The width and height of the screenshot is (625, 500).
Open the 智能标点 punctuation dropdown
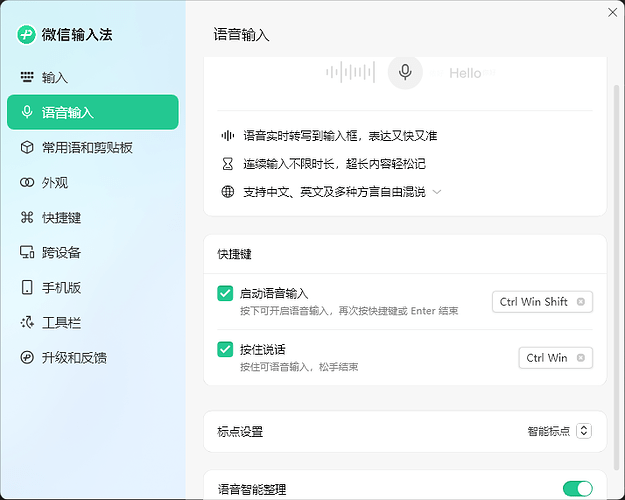pyautogui.click(x=584, y=431)
